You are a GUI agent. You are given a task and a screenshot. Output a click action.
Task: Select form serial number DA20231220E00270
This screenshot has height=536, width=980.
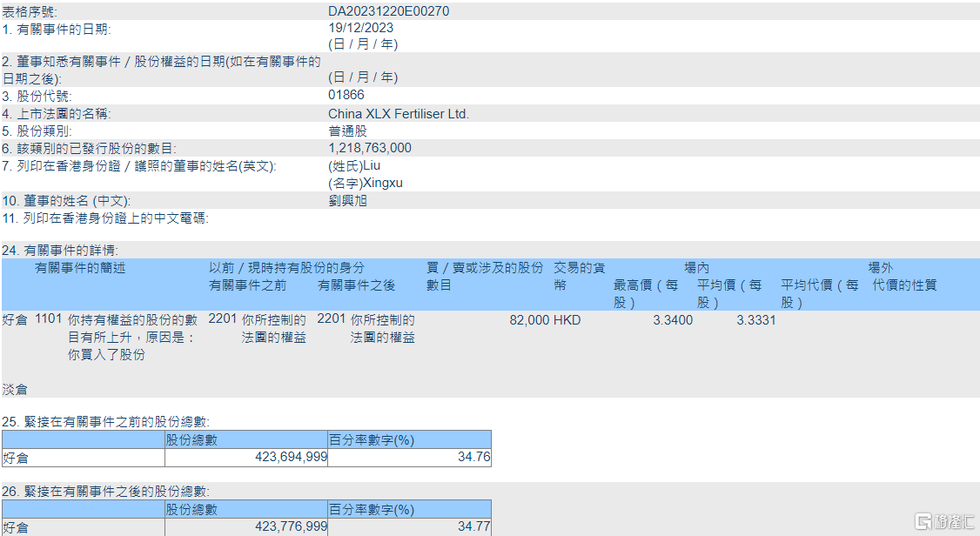pos(388,11)
